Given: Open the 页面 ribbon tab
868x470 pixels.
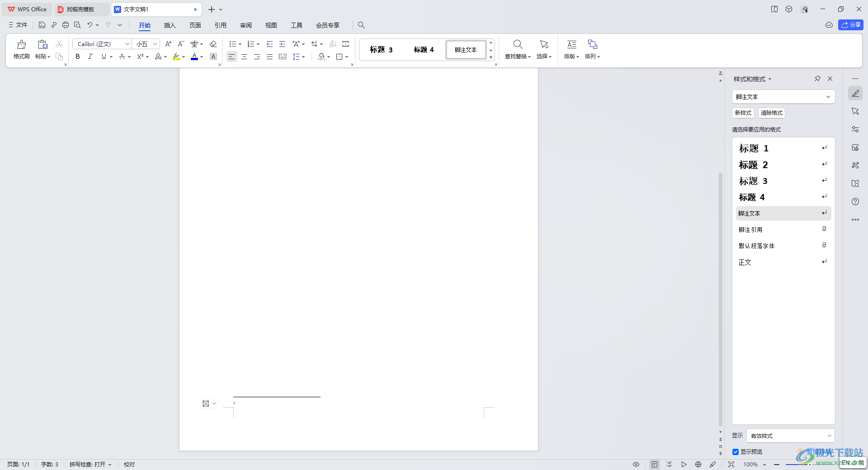Looking at the screenshot, I should click(x=195, y=25).
